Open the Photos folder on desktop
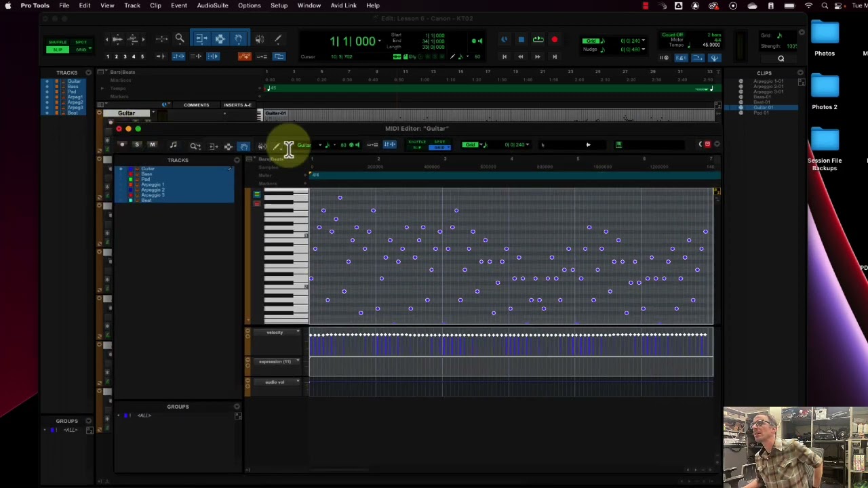 point(825,38)
